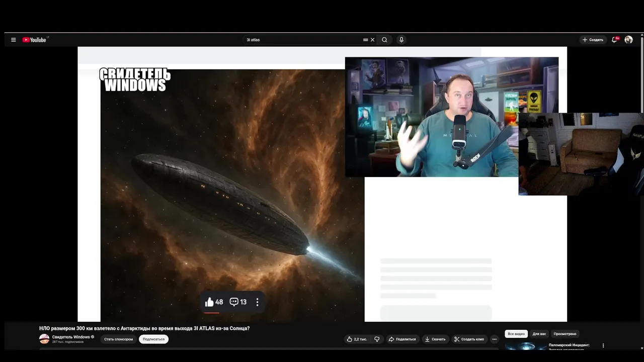Viewport: 644px width, 362px height.
Task: Select the Просмотрено chip
Action: click(x=565, y=334)
